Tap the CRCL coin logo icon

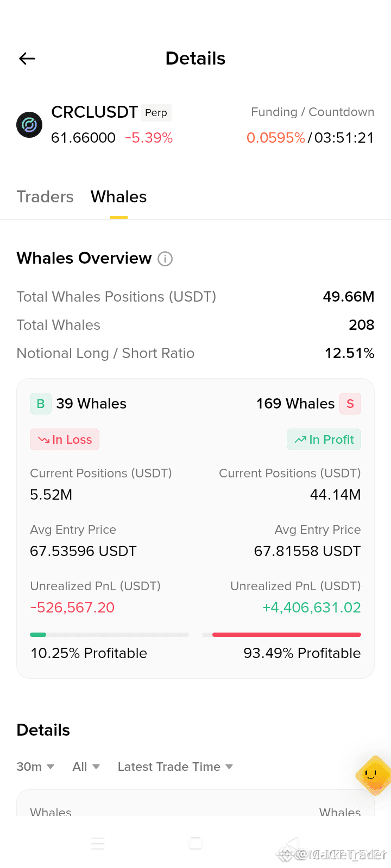tap(29, 125)
